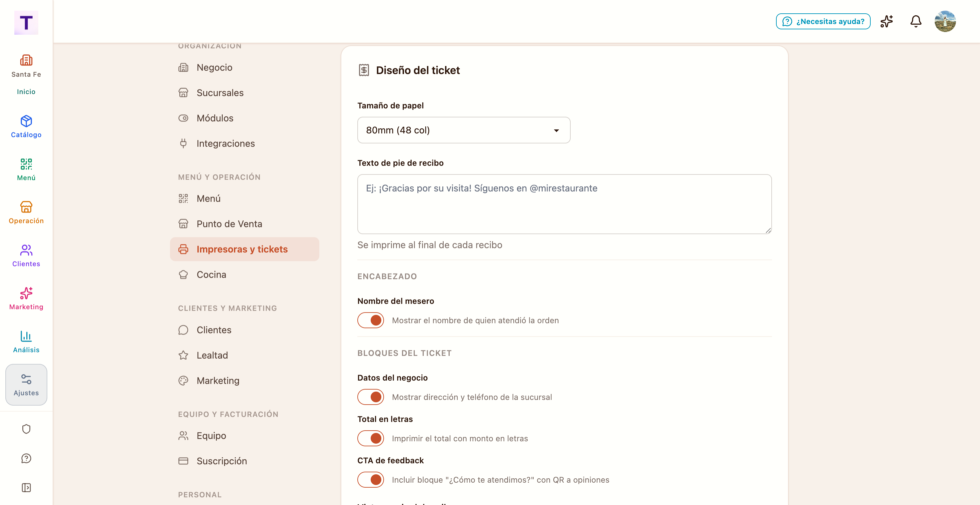Select Ajustes in the left rail
Viewport: 980px width, 505px height.
pyautogui.click(x=26, y=385)
